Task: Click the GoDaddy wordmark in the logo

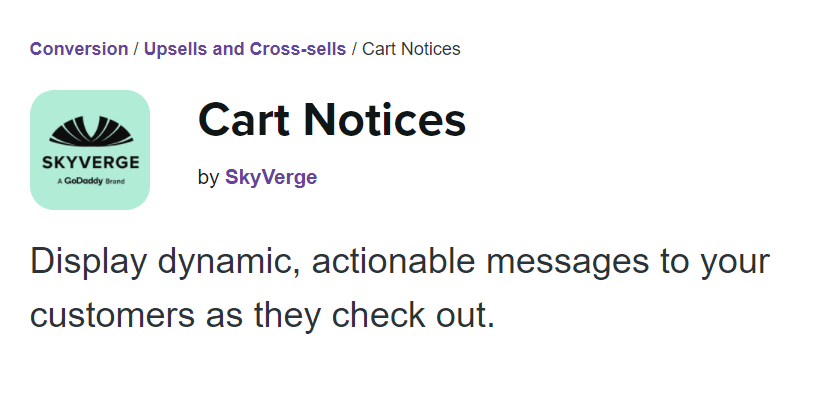Action: click(83, 182)
